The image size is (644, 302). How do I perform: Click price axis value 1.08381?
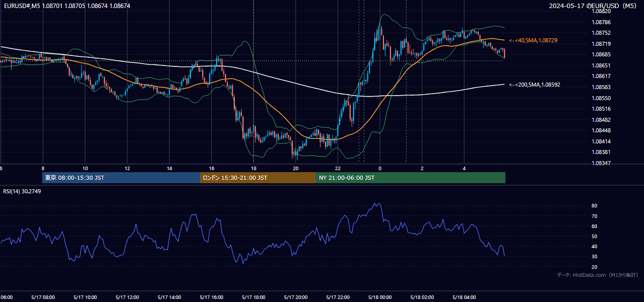601,153
